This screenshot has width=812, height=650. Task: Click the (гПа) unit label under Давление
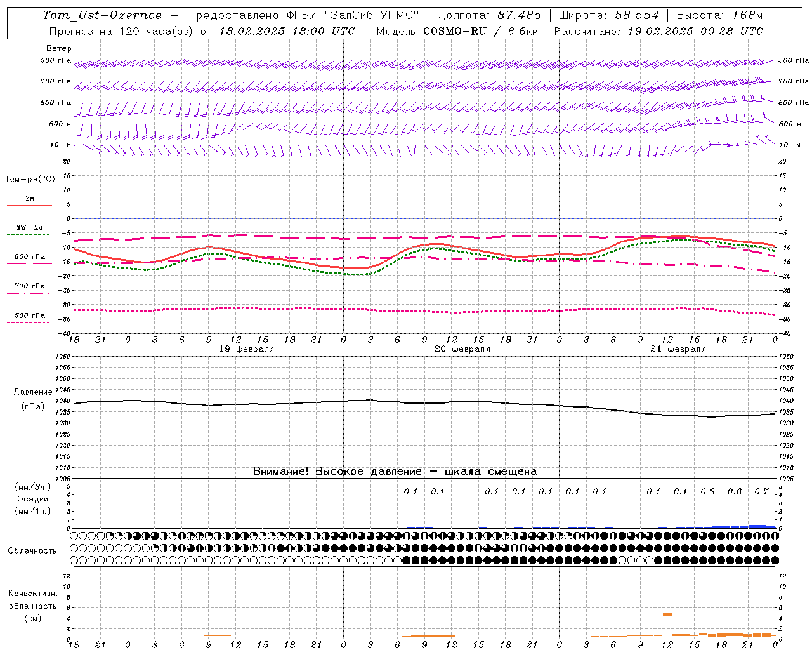(33, 406)
